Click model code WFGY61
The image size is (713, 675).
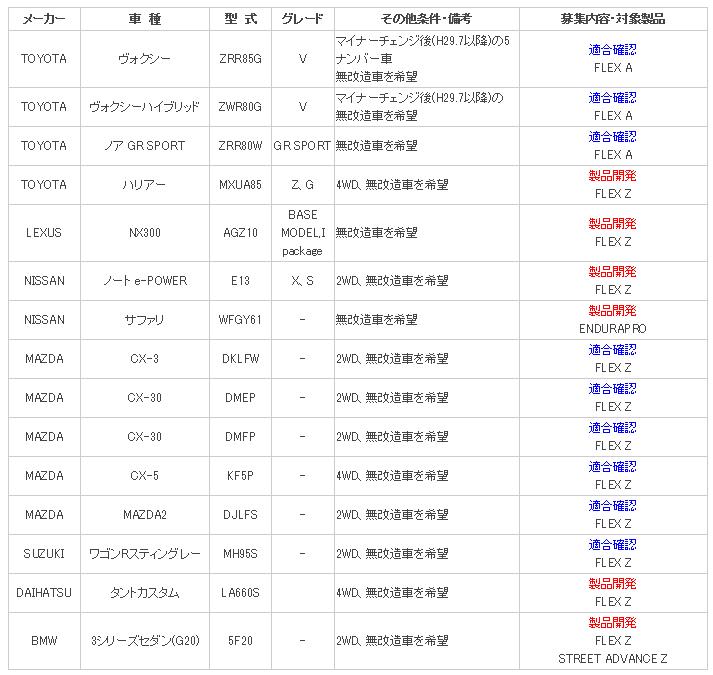[240, 320]
